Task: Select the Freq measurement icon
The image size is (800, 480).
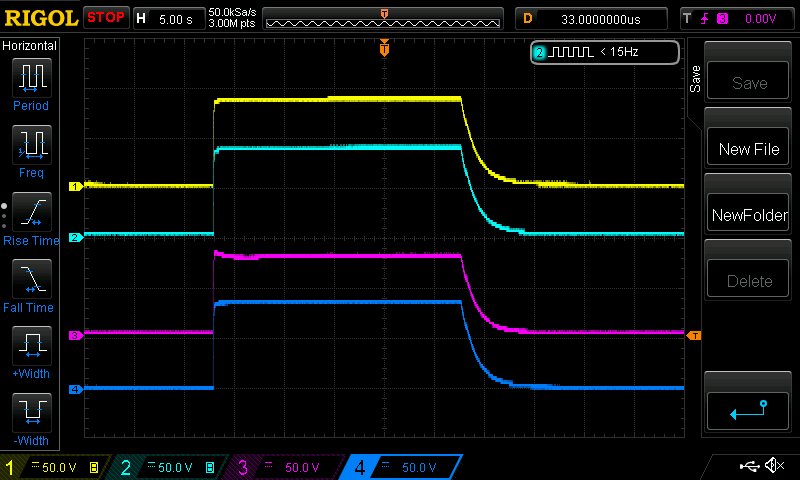Action: point(32,145)
